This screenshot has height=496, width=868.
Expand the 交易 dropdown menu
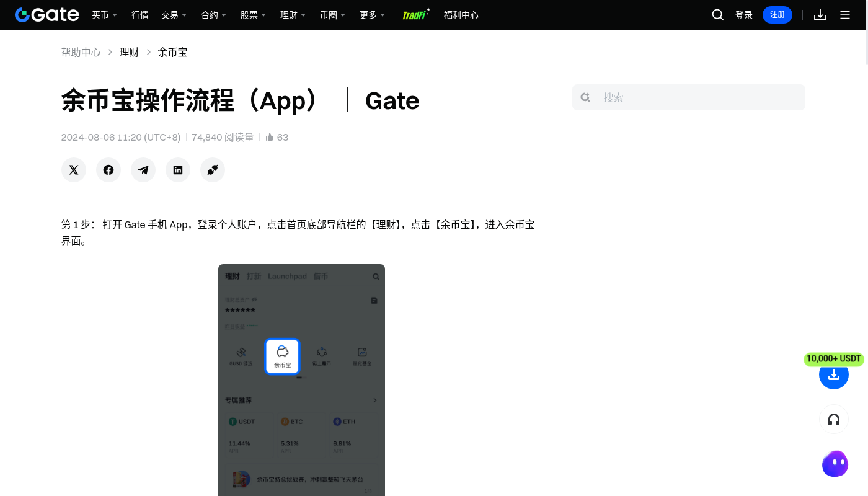coord(174,15)
